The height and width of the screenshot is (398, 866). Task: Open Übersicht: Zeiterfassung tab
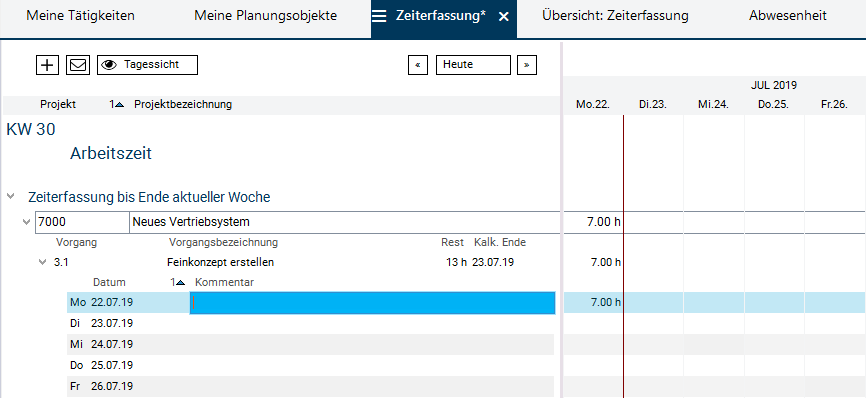click(x=615, y=16)
